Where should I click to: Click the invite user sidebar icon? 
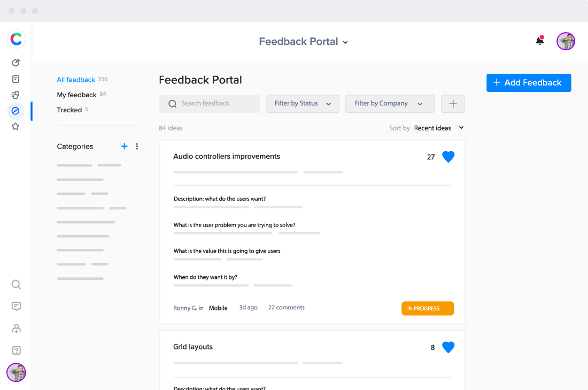16,329
